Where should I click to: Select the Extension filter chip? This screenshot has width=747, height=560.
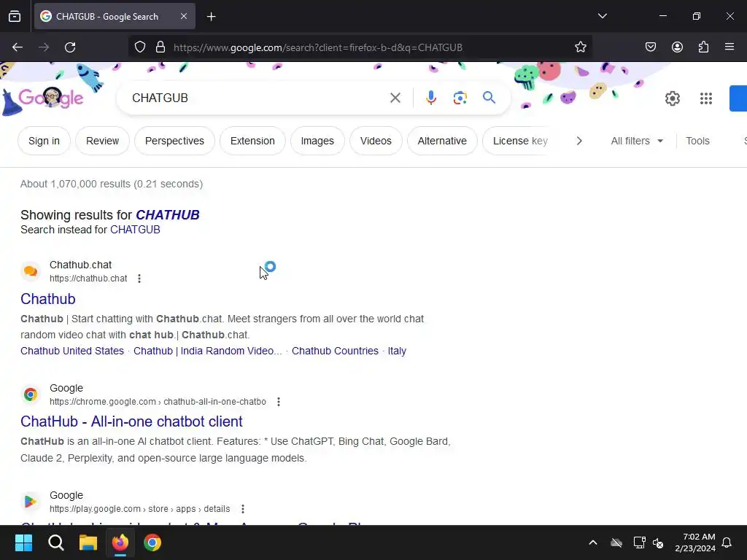[252, 141]
